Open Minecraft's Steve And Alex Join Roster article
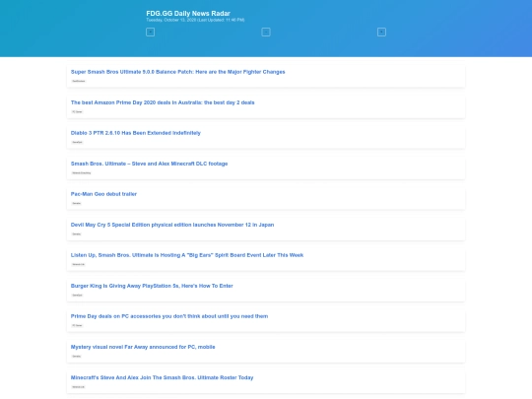 [162, 377]
